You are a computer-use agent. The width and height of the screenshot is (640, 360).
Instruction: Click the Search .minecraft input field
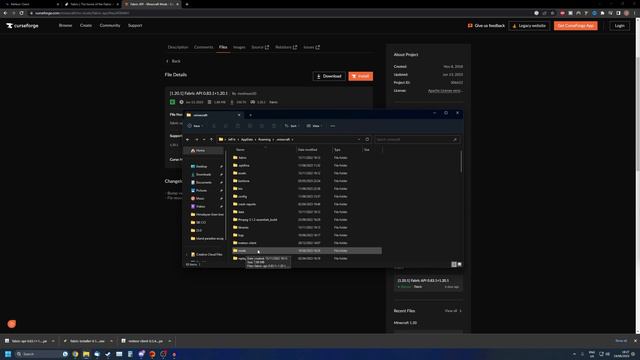coord(417,140)
